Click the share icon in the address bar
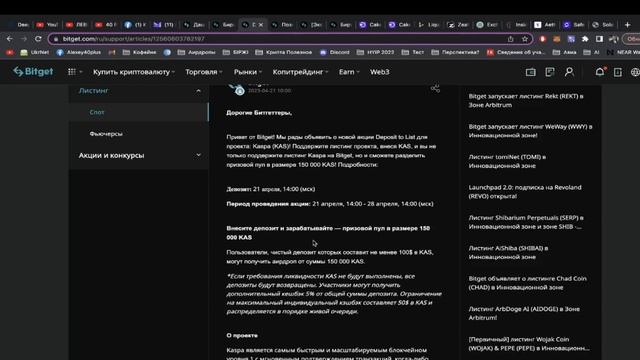 (511, 39)
